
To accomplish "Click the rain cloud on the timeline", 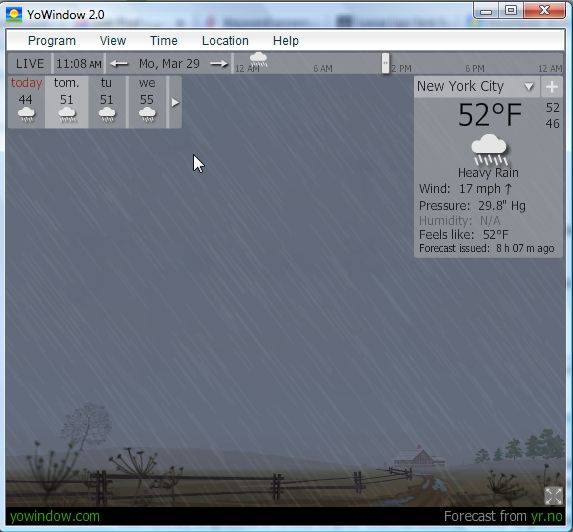I will click(258, 59).
